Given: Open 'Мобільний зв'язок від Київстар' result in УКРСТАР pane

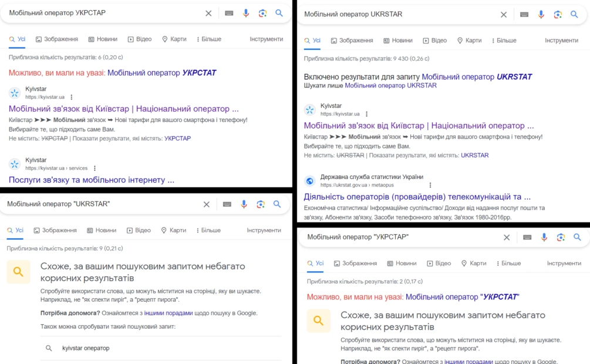Looking at the screenshot, I should (x=123, y=109).
